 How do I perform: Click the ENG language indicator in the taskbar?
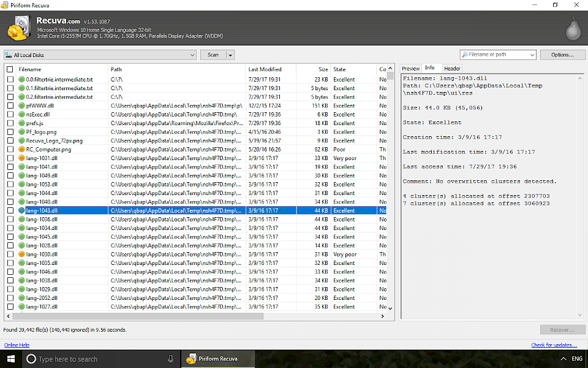click(x=577, y=359)
